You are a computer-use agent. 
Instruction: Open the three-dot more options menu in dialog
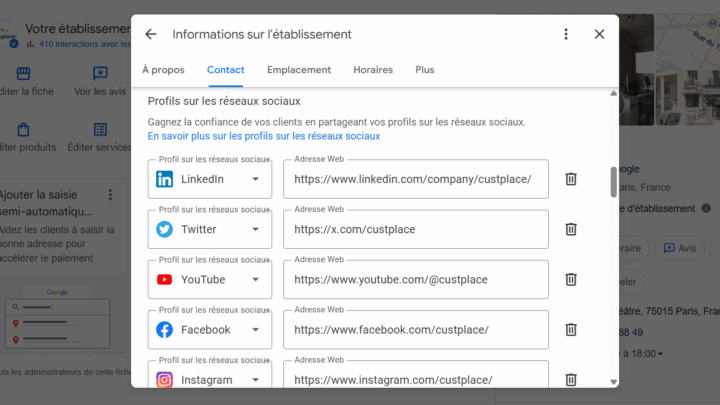(x=566, y=34)
